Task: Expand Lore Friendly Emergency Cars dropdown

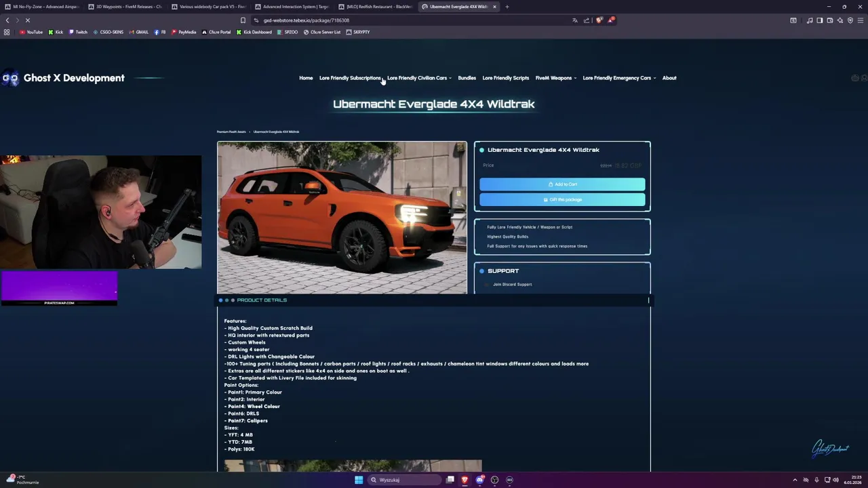Action: (x=619, y=78)
